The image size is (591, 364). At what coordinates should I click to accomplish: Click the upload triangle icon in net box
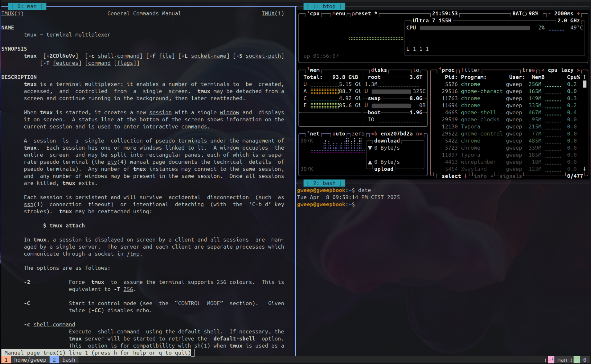[370, 162]
